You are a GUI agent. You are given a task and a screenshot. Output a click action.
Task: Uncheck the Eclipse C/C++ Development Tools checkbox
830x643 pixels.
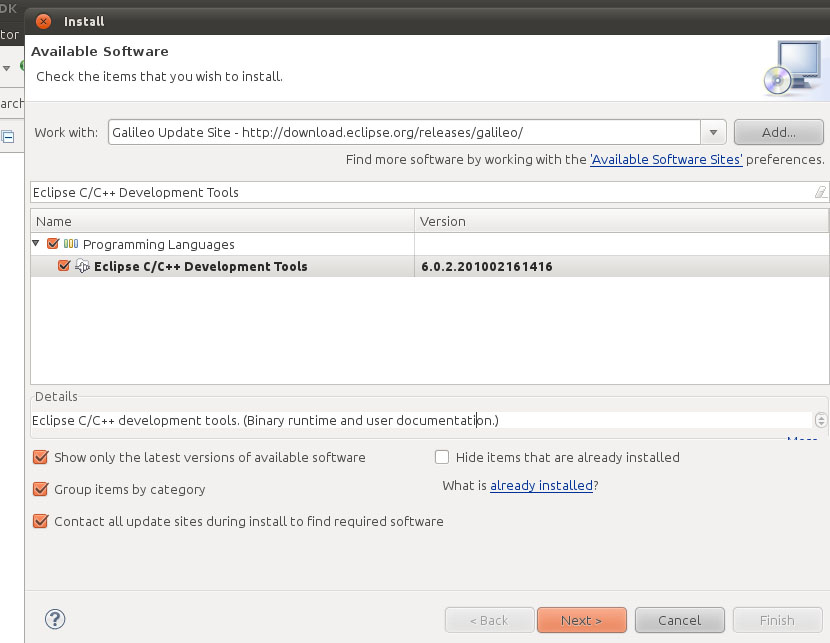pyautogui.click(x=65, y=266)
